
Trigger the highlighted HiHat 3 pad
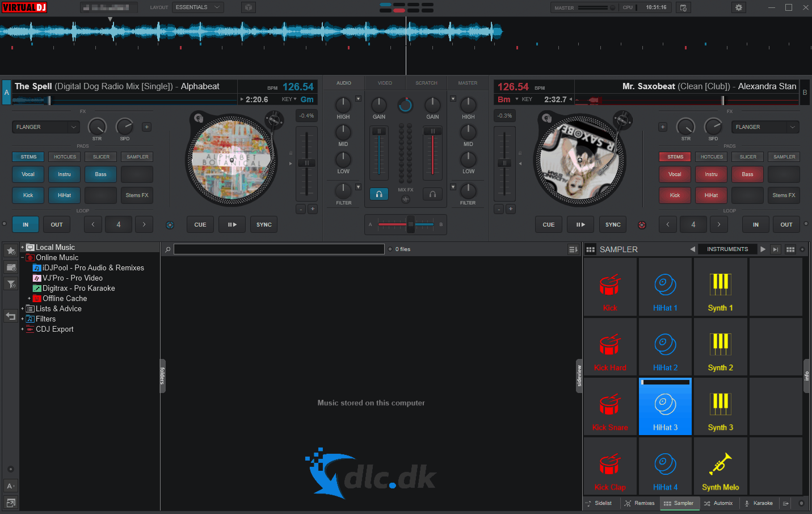[x=665, y=406]
